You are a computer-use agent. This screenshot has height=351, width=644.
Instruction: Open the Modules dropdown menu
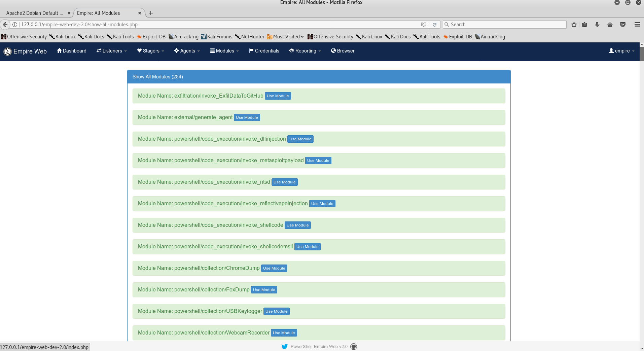224,51
